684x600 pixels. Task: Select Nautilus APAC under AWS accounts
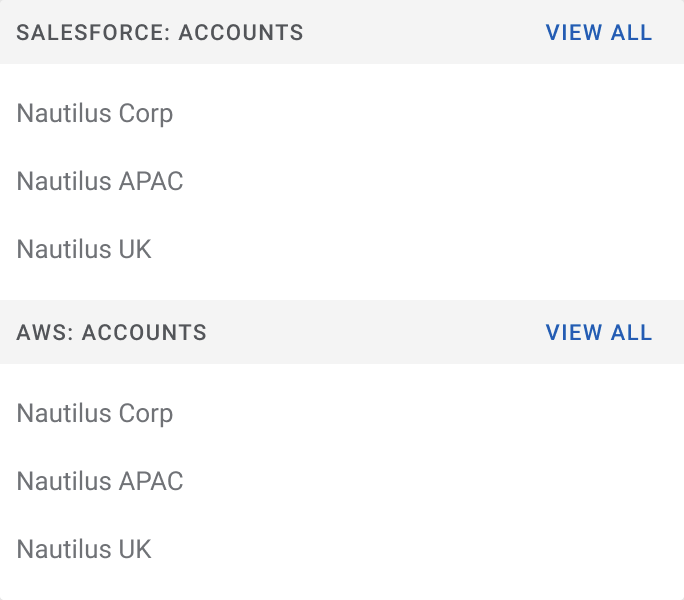100,482
